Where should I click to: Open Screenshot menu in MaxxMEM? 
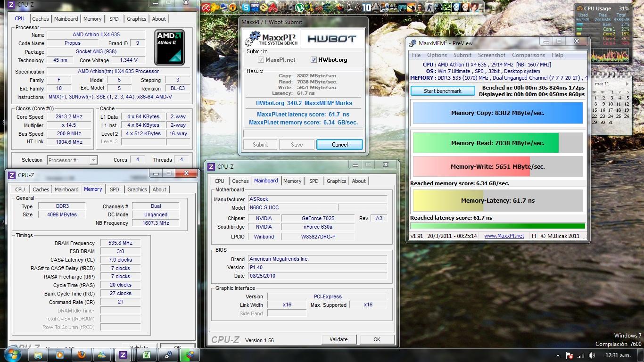491,55
